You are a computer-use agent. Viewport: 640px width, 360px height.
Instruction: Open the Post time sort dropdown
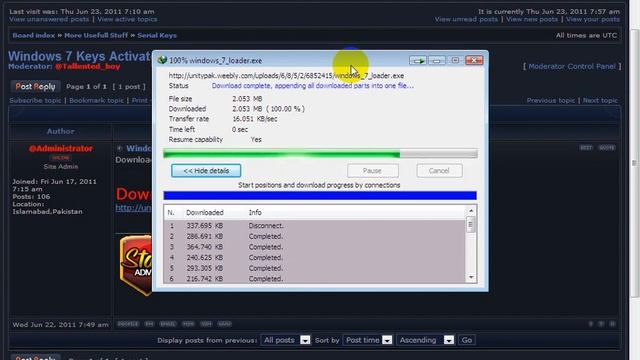[368, 340]
